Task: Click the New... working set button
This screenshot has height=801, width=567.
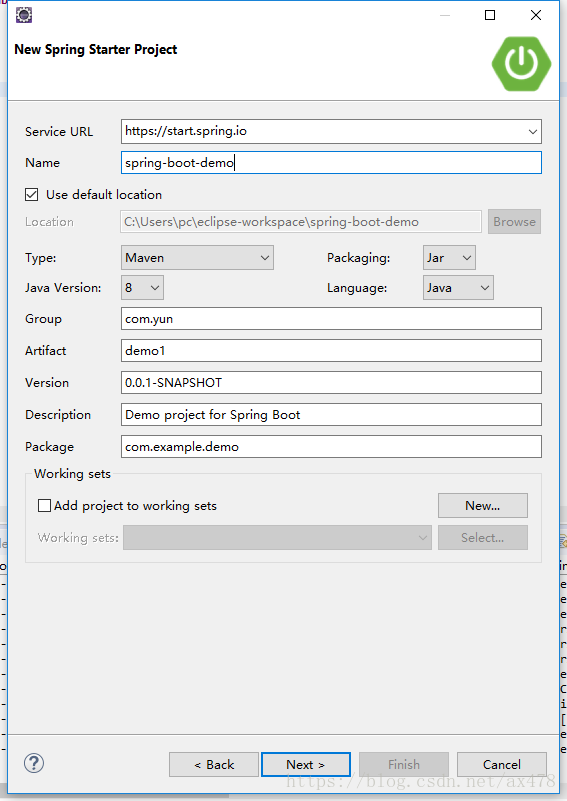Action: point(483,506)
